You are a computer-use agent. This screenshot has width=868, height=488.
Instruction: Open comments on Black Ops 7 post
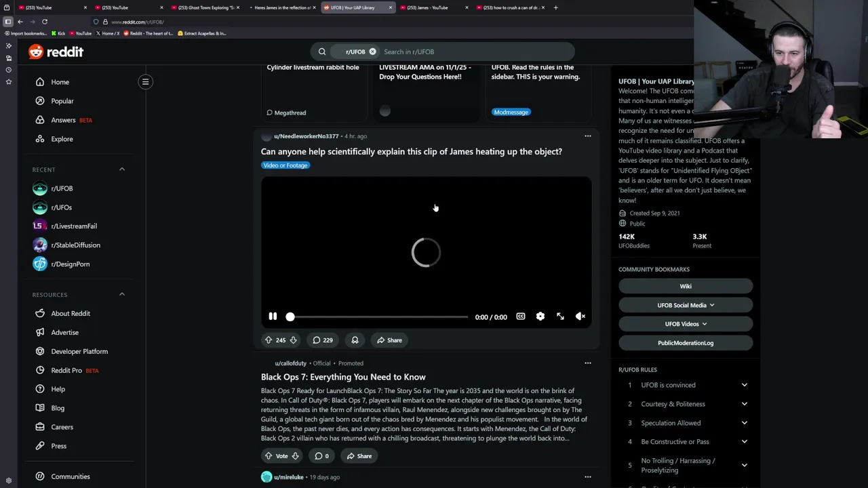coord(321,456)
